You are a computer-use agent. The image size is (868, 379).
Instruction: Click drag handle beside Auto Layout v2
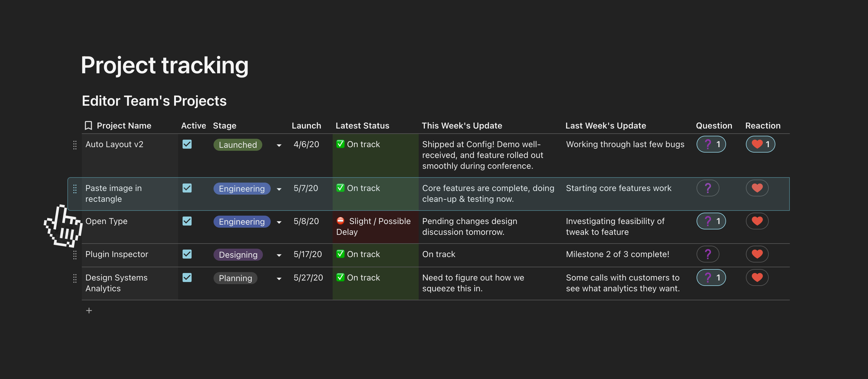(x=75, y=145)
